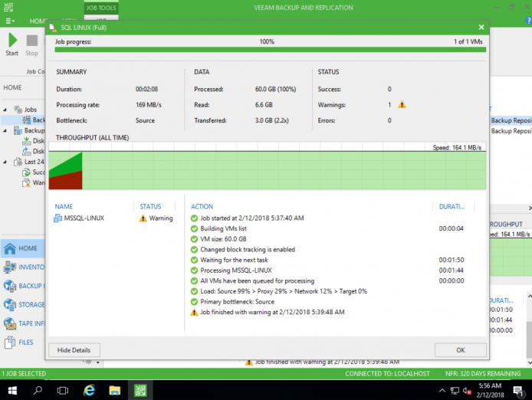Open the BACKUP INFRASTRUCTURE pane
532x400 pixels.
23,286
